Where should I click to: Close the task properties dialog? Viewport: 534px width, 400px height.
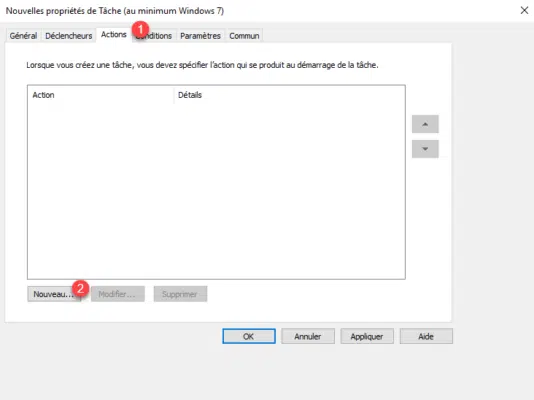coord(524,10)
